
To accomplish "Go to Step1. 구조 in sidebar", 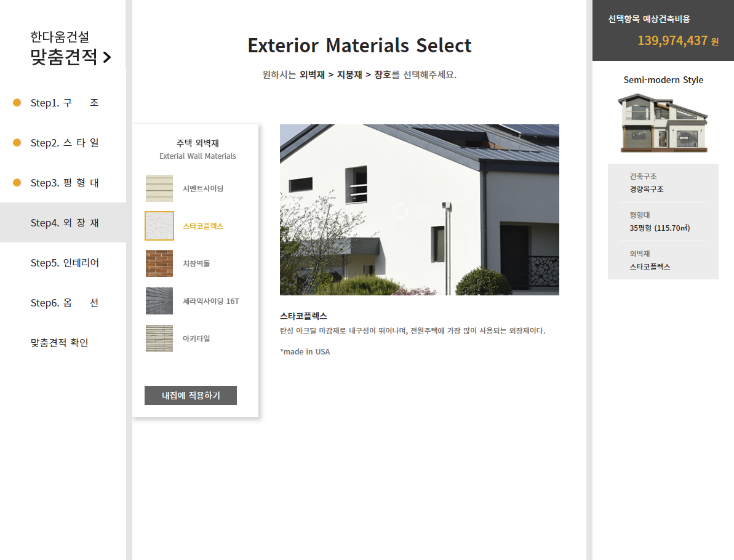I will 65,103.
